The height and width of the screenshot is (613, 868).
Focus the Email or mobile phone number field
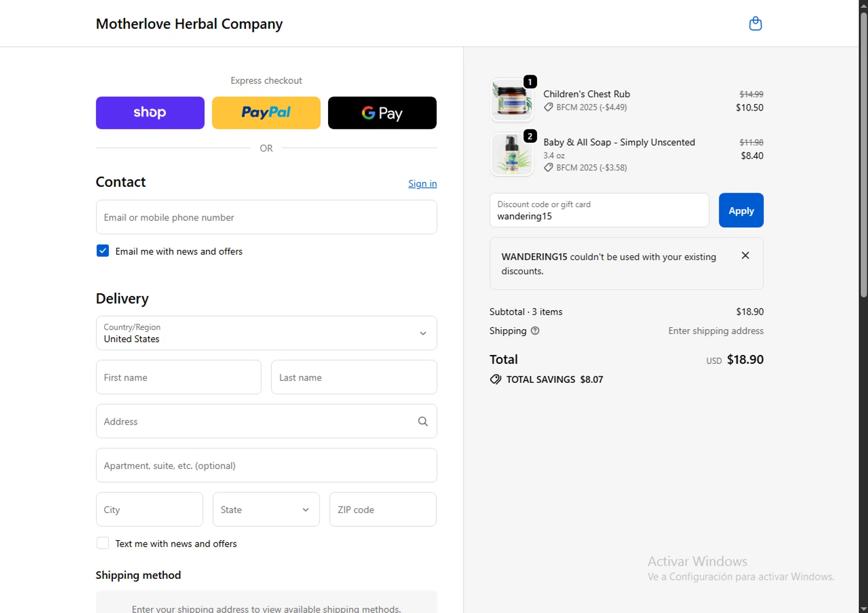tap(266, 217)
